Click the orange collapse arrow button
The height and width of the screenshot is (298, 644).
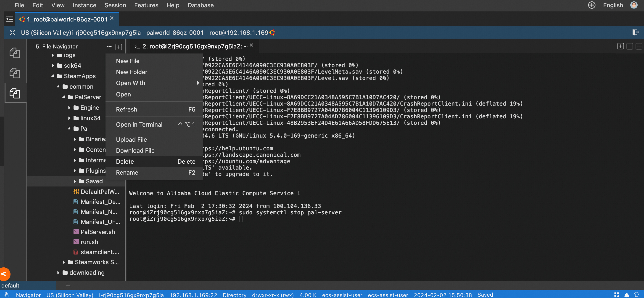pos(5,274)
